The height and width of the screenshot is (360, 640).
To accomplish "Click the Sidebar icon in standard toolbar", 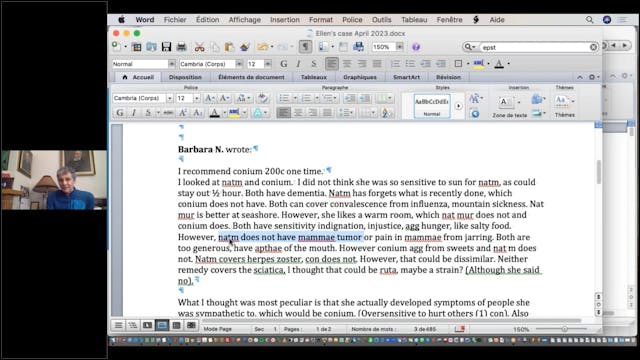I will tap(323, 47).
